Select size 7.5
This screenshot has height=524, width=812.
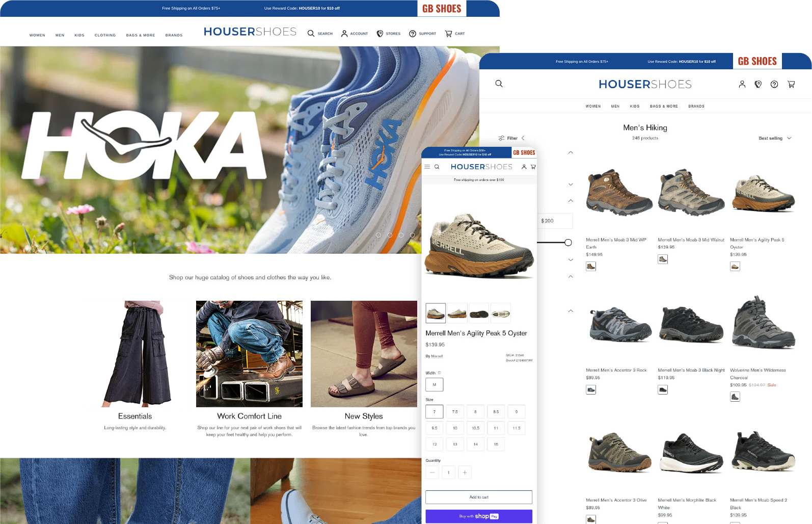(455, 412)
